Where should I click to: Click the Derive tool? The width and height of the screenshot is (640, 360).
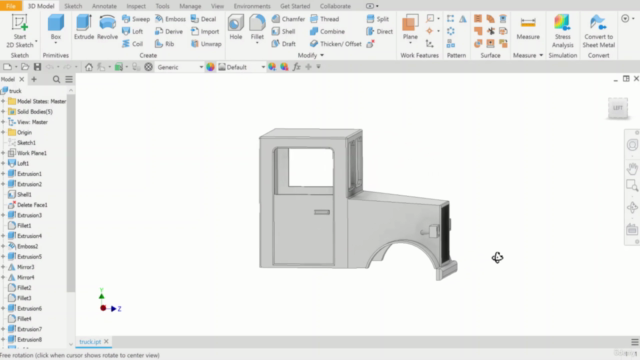coord(169,31)
